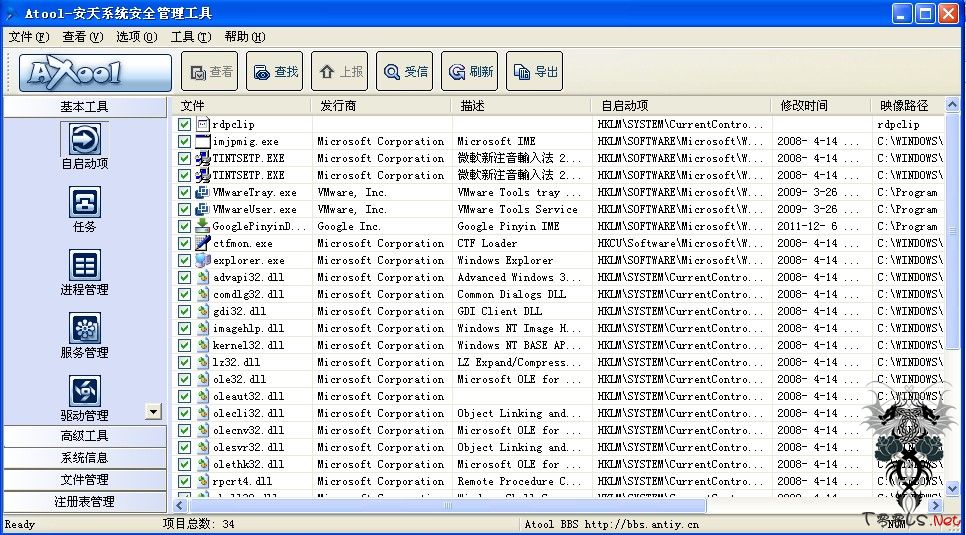Select the ctfmon.exe file icon
The width and height of the screenshot is (966, 535).
tap(203, 243)
